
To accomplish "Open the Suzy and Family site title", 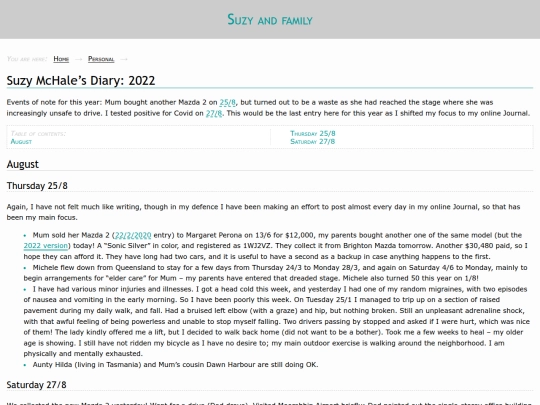I will pyautogui.click(x=270, y=20).
